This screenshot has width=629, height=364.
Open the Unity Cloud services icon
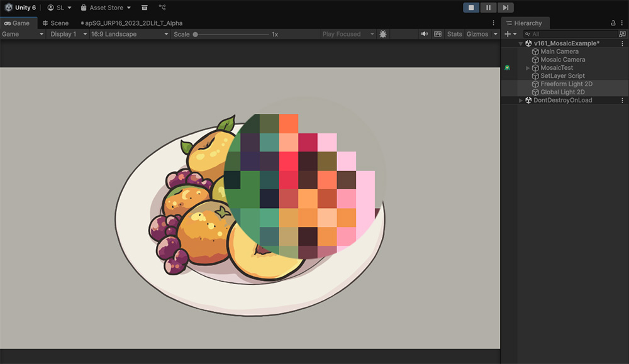(x=162, y=8)
